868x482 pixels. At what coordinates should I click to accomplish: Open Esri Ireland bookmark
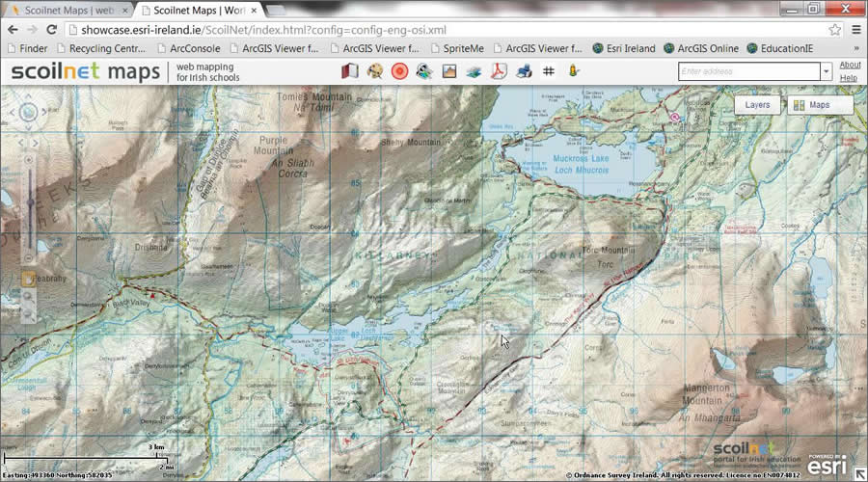[624, 49]
